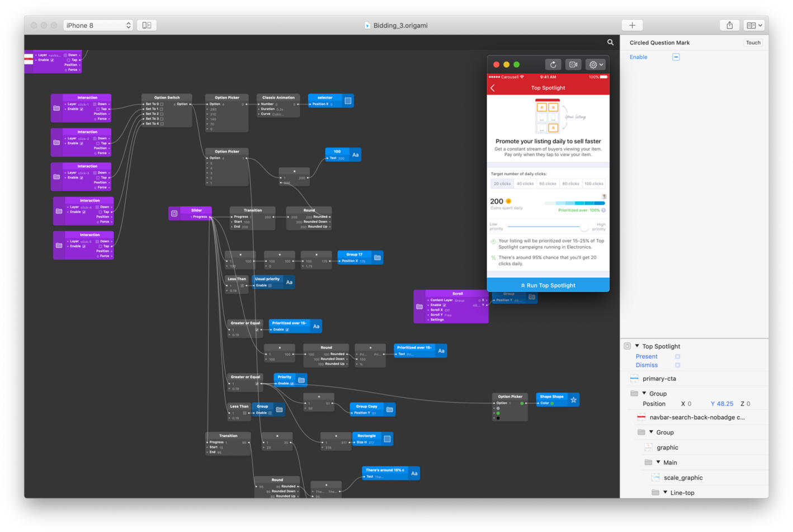Open the sidebar layout dropdown in toolbar
Screen dimensions: 793x532
point(754,25)
